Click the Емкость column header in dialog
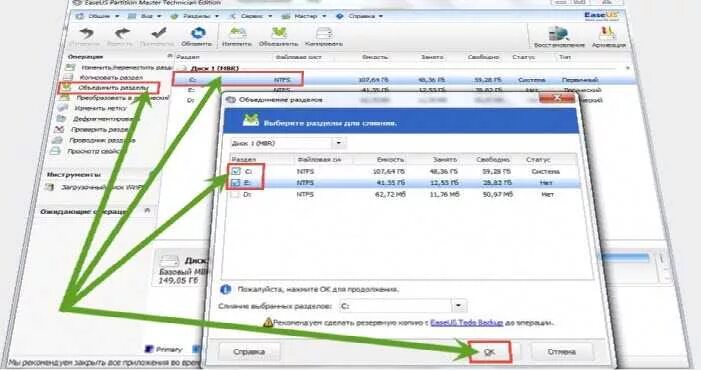This screenshot has width=701, height=370. (391, 159)
